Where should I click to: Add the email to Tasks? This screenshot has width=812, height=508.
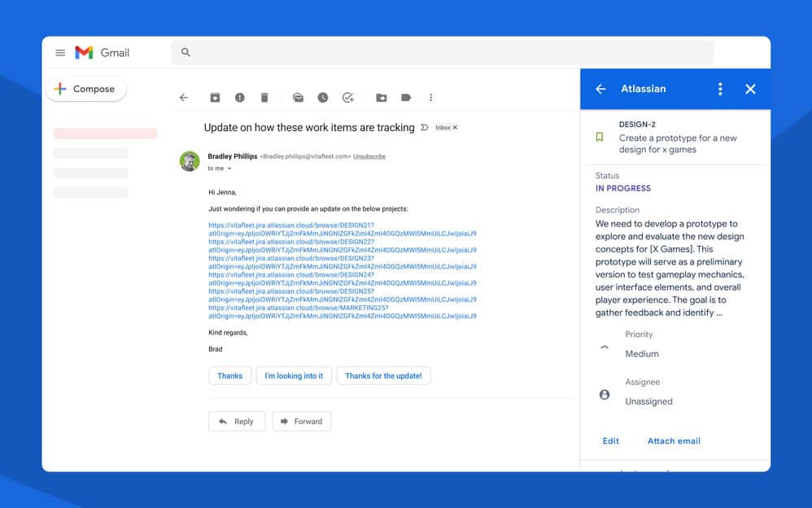click(x=348, y=98)
